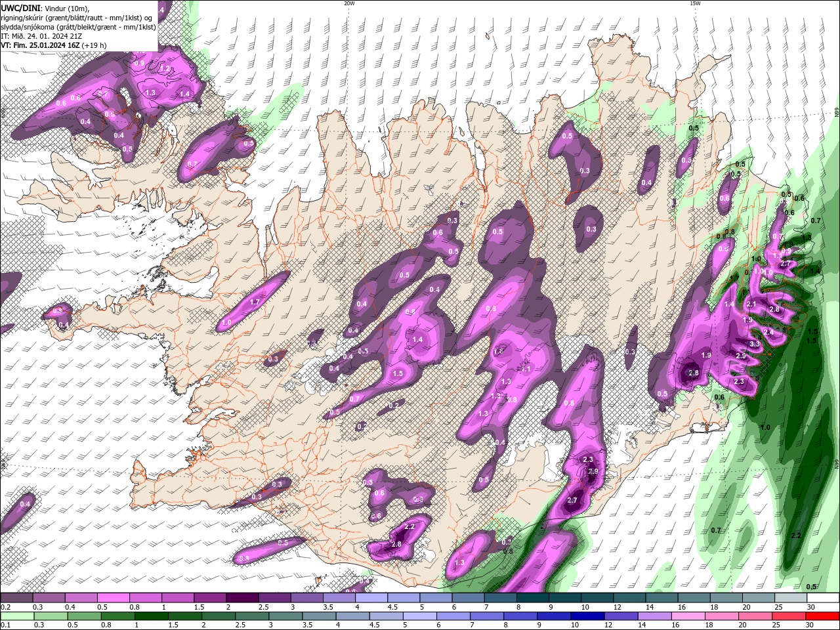The height and width of the screenshot is (630, 840).
Task: Click the '1.7' precipitation value on the map
Action: (255, 302)
